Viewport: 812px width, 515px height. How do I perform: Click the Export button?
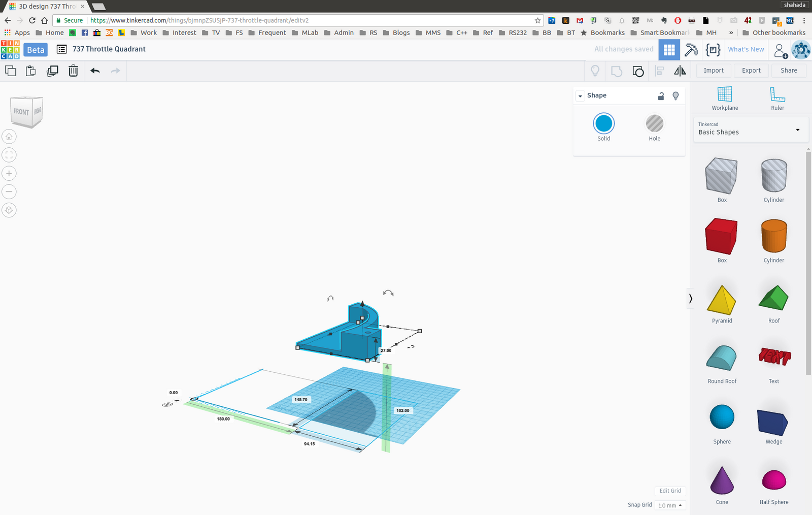(751, 71)
